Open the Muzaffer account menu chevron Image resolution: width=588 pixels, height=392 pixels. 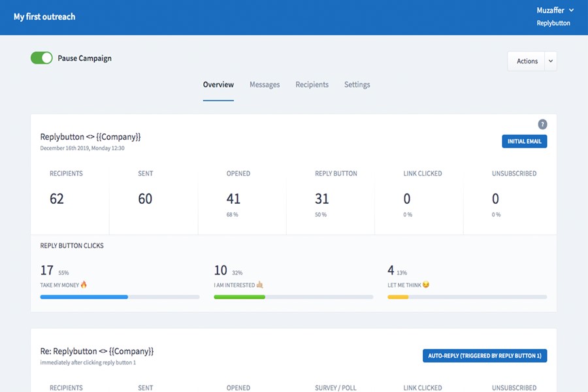[x=571, y=10]
